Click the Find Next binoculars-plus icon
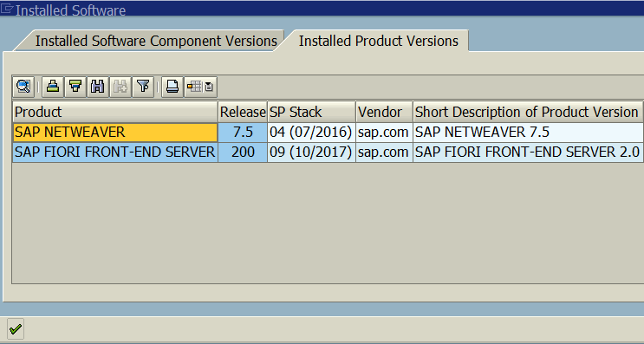 [120, 87]
